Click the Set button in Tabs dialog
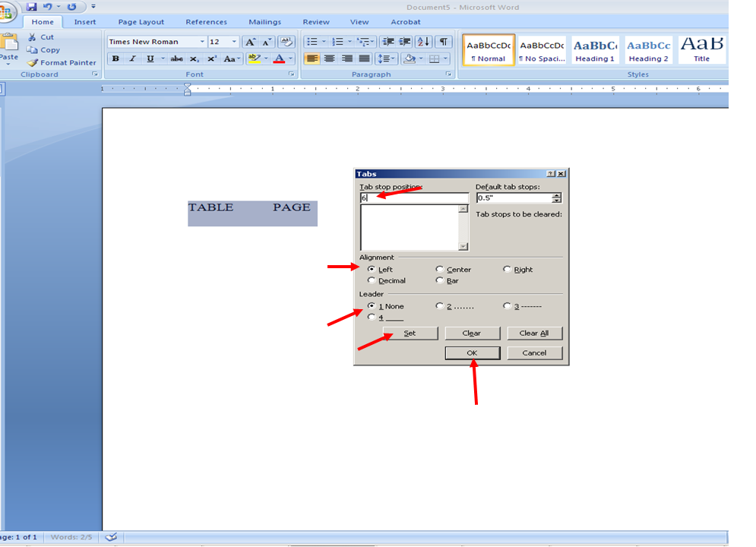 click(410, 333)
